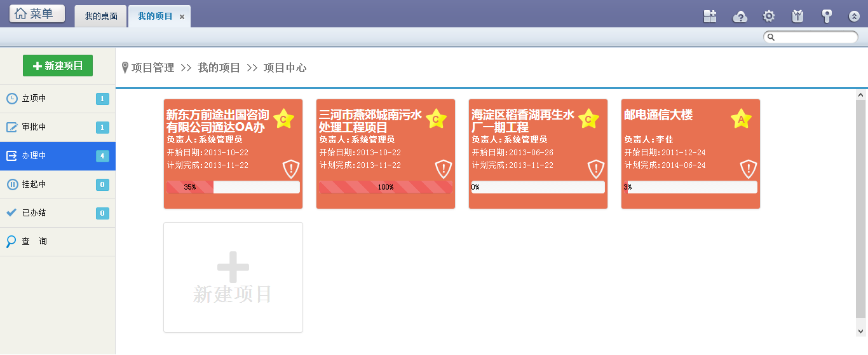Click the green 新建项目 button
The height and width of the screenshot is (355, 868).
tap(58, 66)
